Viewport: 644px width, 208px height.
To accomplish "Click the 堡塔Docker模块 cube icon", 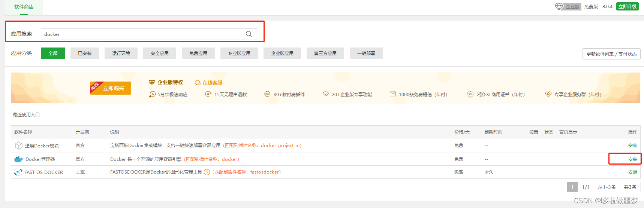I will (x=19, y=146).
